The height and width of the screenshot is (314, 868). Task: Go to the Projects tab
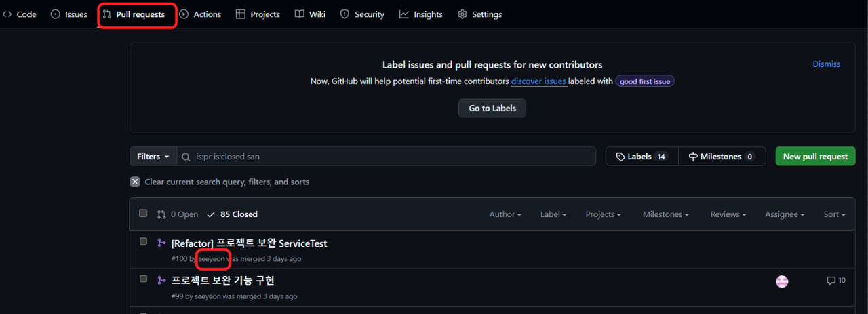point(258,14)
